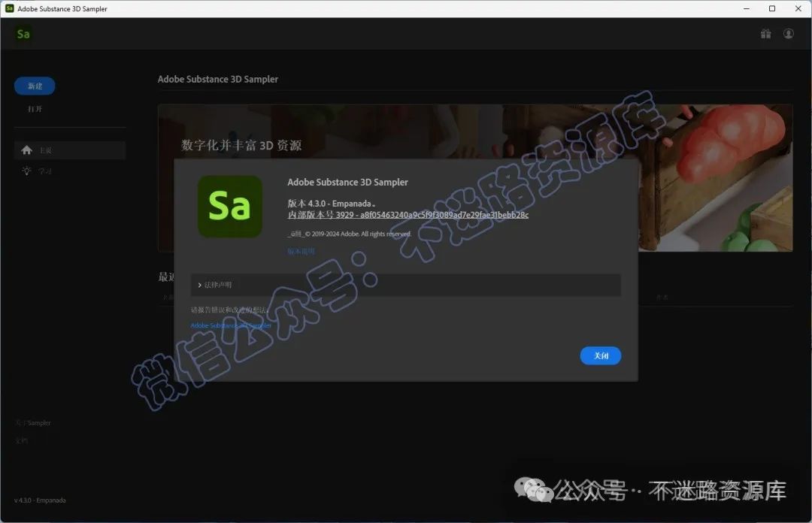Click the banner image with 3D assets
The width and height of the screenshot is (812, 523).
475,177
